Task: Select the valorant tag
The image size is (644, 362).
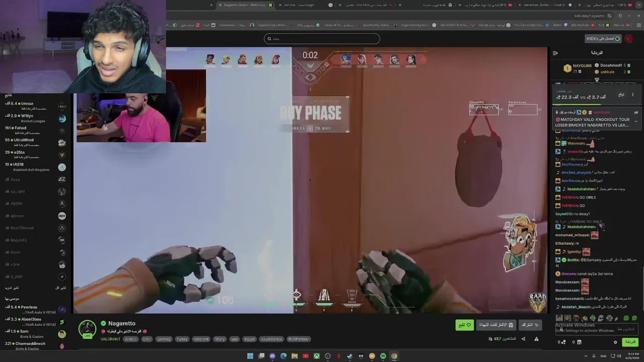Action: (x=201, y=339)
